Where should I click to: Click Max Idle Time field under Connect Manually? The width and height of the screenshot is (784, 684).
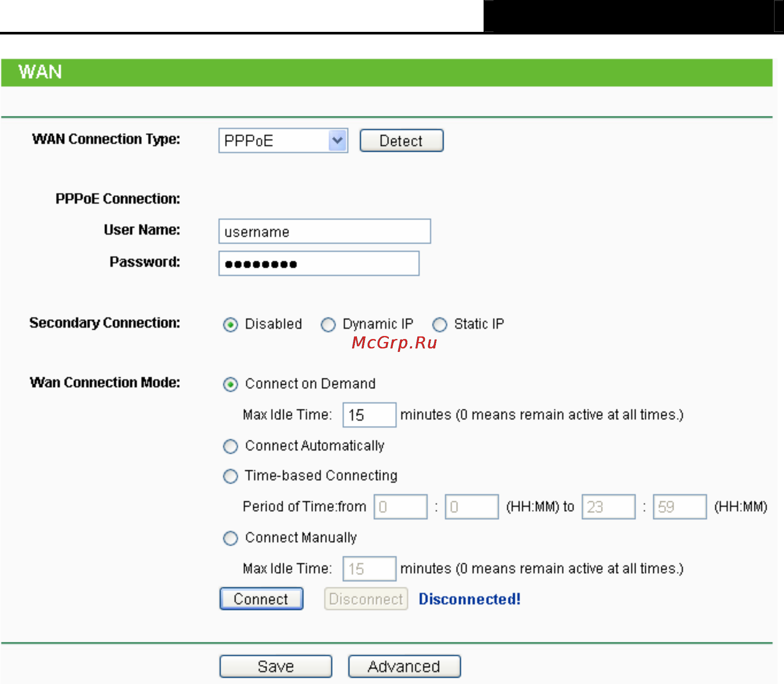tap(369, 569)
